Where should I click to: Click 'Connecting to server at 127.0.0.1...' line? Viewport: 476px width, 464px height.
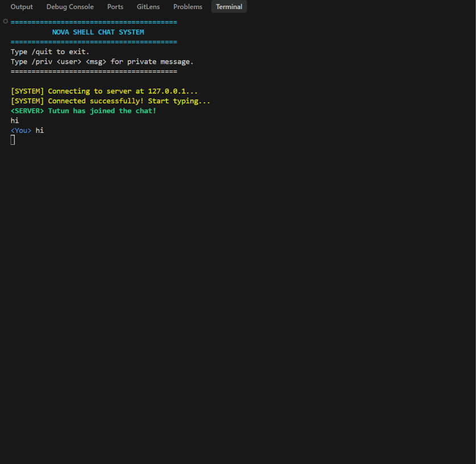(x=104, y=91)
